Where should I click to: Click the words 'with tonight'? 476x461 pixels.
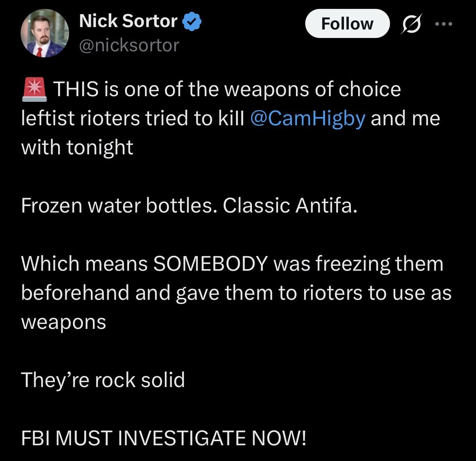77,147
